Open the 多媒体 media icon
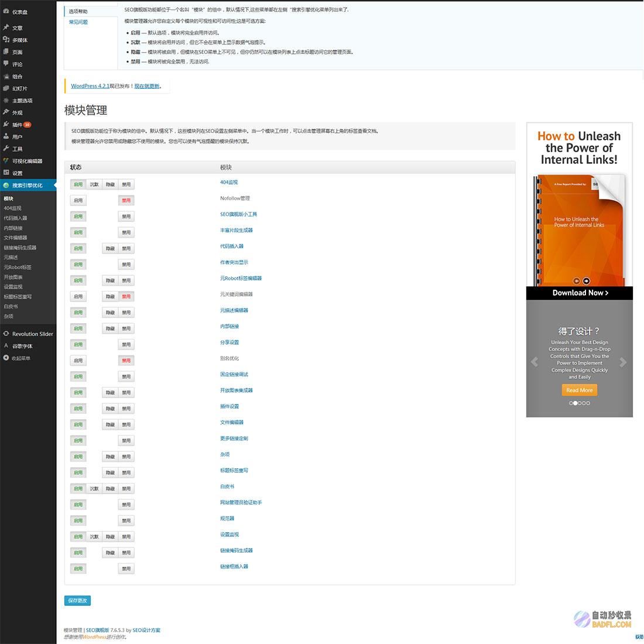 point(6,39)
